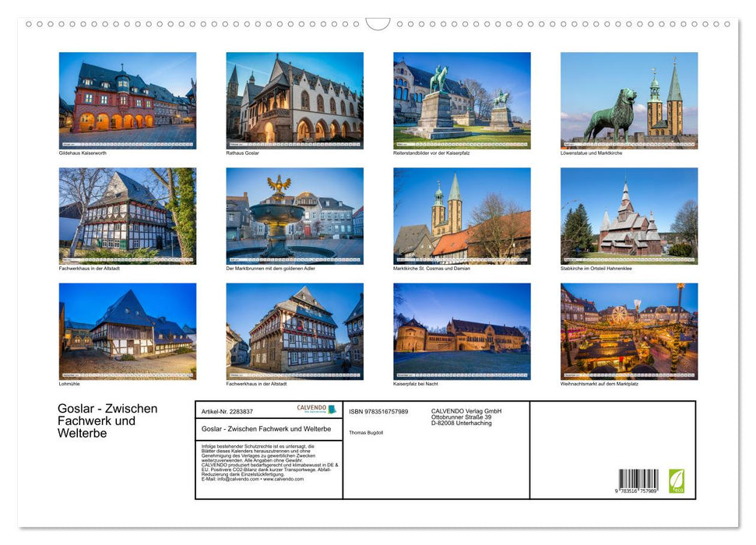
Task: Click the info@calvendo.com email line
Action: pos(252,479)
